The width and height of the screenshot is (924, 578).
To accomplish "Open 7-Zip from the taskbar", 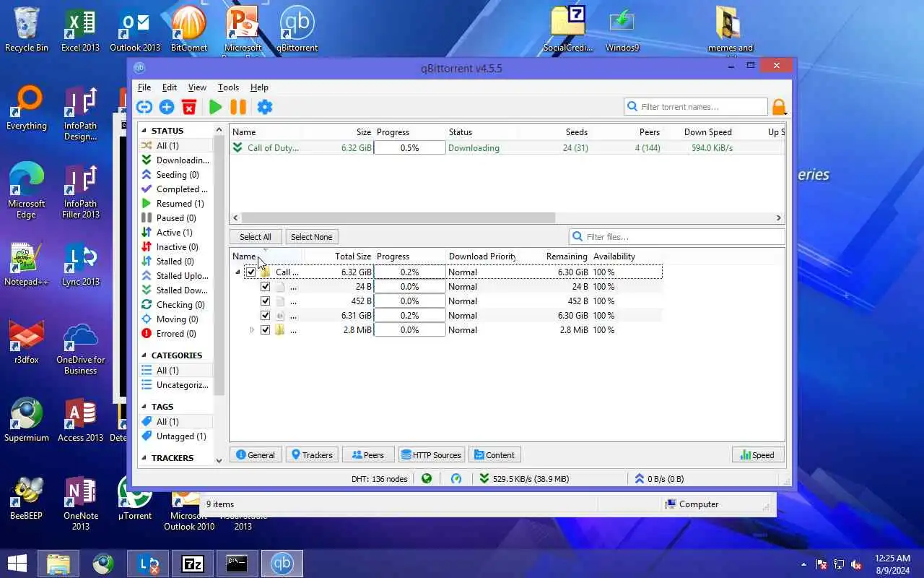I will 192,564.
